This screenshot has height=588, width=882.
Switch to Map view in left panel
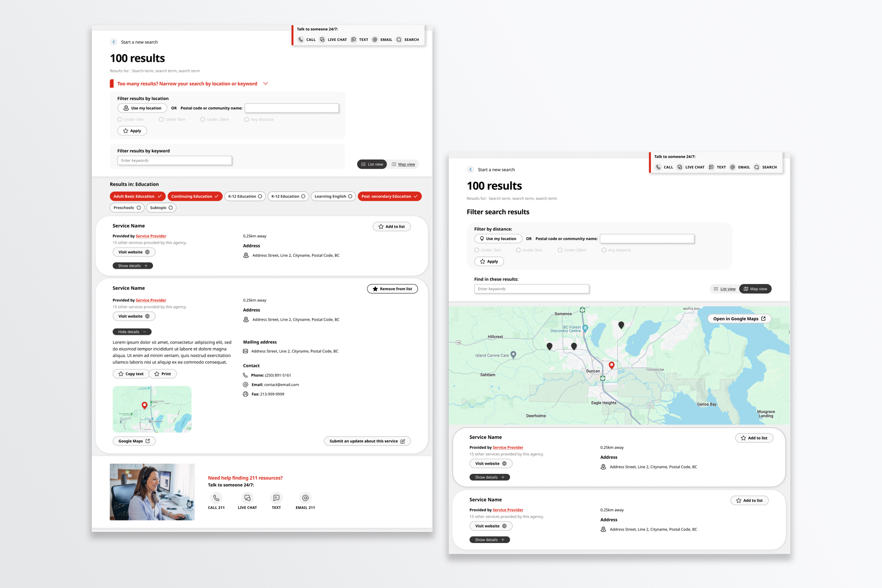click(403, 164)
